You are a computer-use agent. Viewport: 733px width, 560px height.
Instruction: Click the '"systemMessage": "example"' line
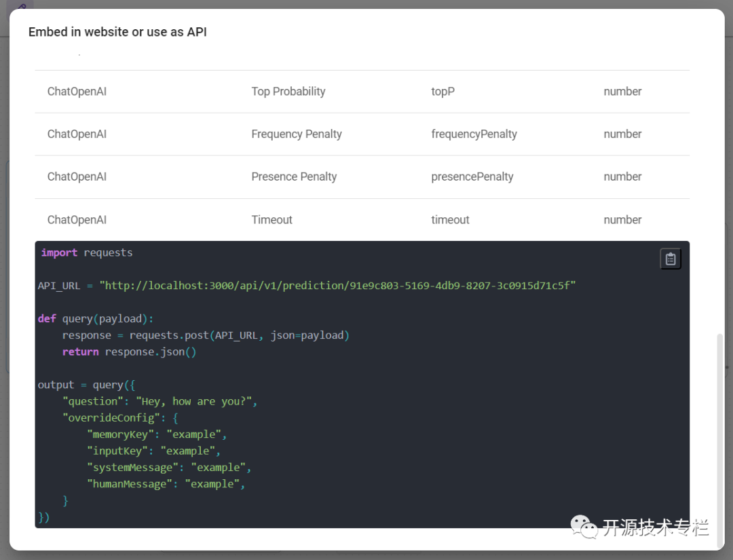click(x=169, y=468)
